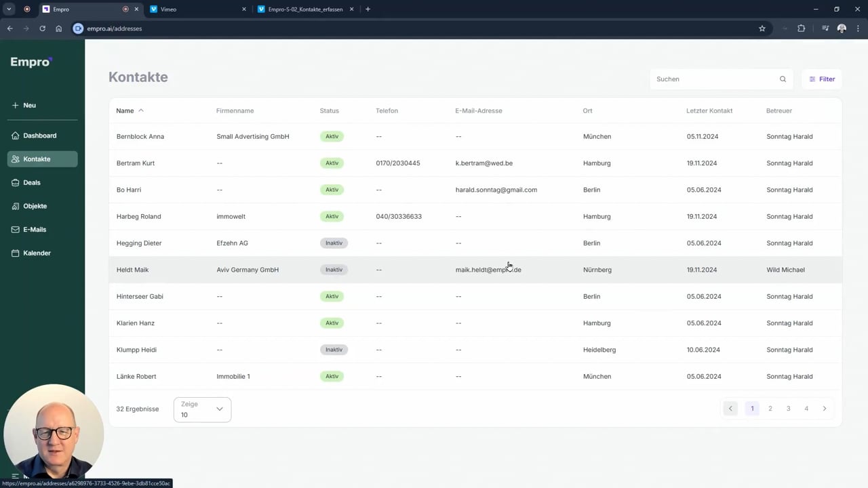
Task: Open the Heldt Maik contact row
Action: click(133, 270)
